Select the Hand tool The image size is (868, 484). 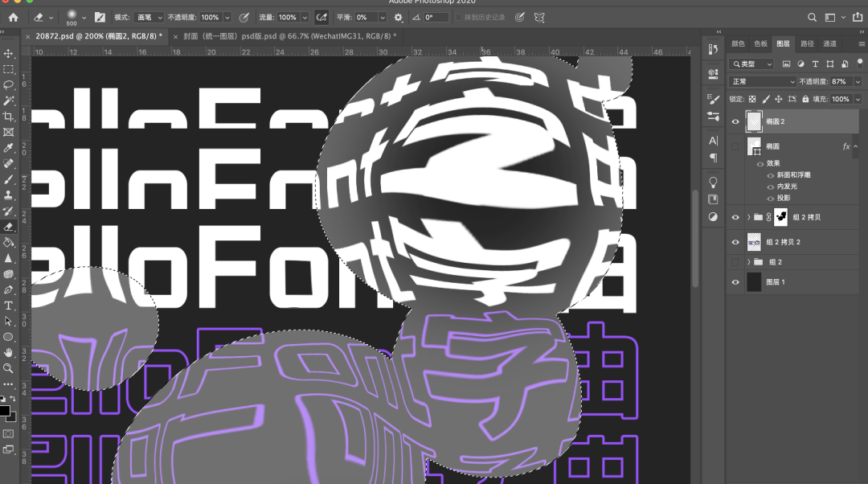click(x=9, y=352)
